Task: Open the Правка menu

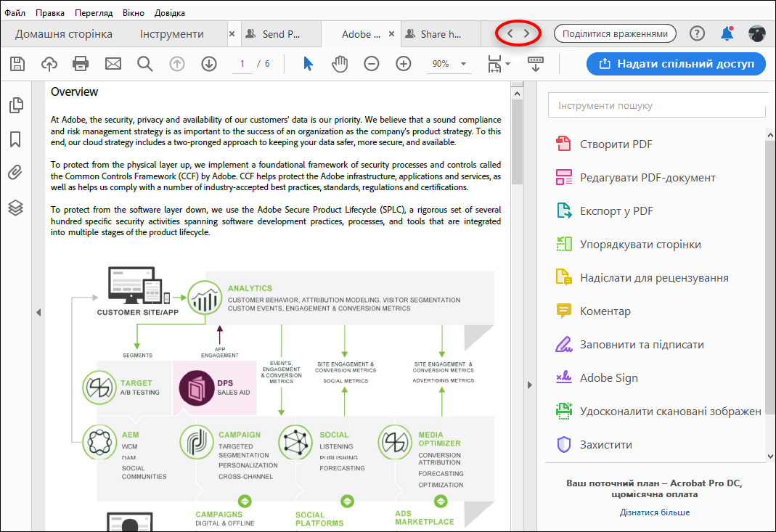Action: (x=50, y=13)
